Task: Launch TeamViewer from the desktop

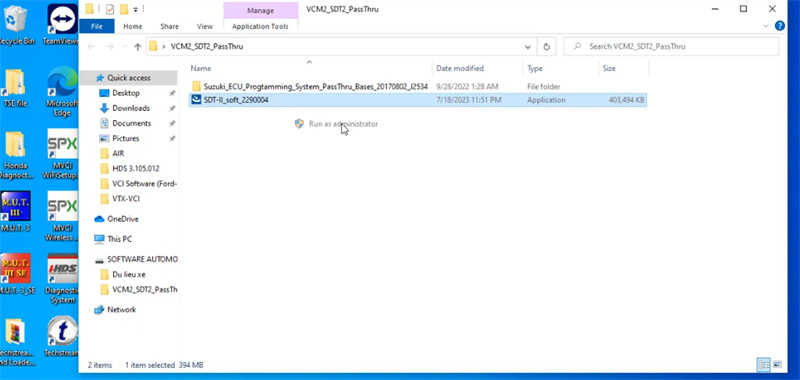Action: [62, 24]
